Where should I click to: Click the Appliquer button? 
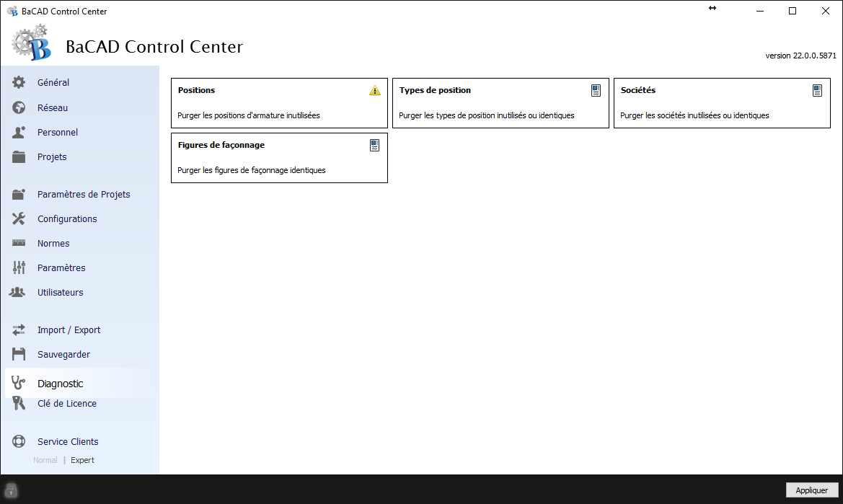812,490
